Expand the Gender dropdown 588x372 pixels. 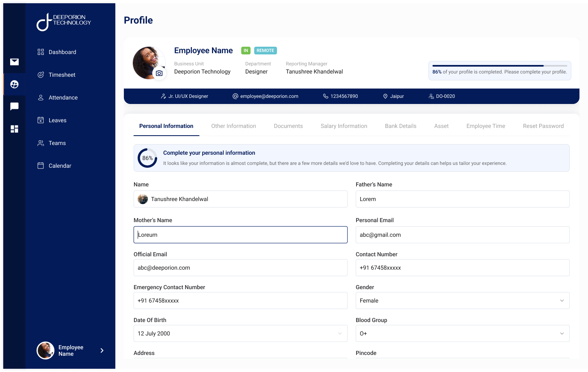tap(462, 301)
